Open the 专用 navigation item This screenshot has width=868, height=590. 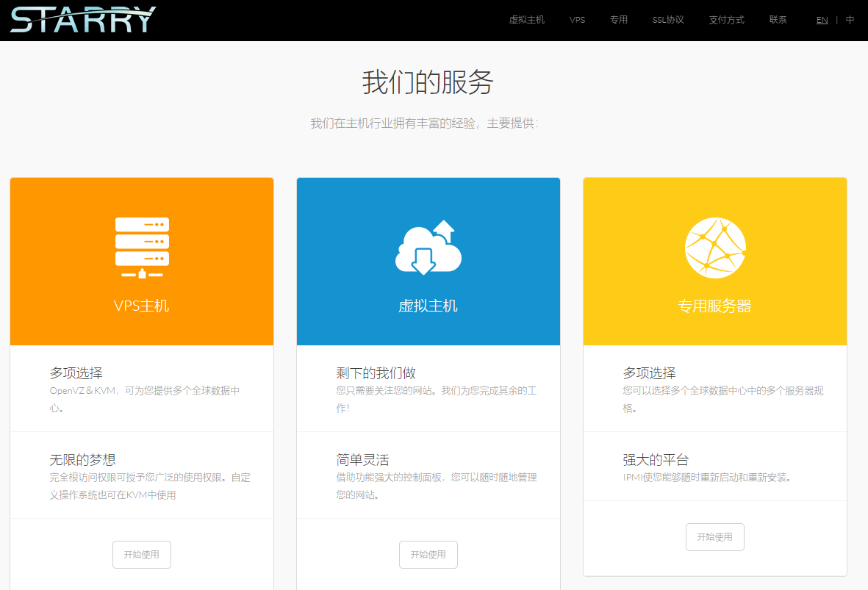pyautogui.click(x=619, y=20)
